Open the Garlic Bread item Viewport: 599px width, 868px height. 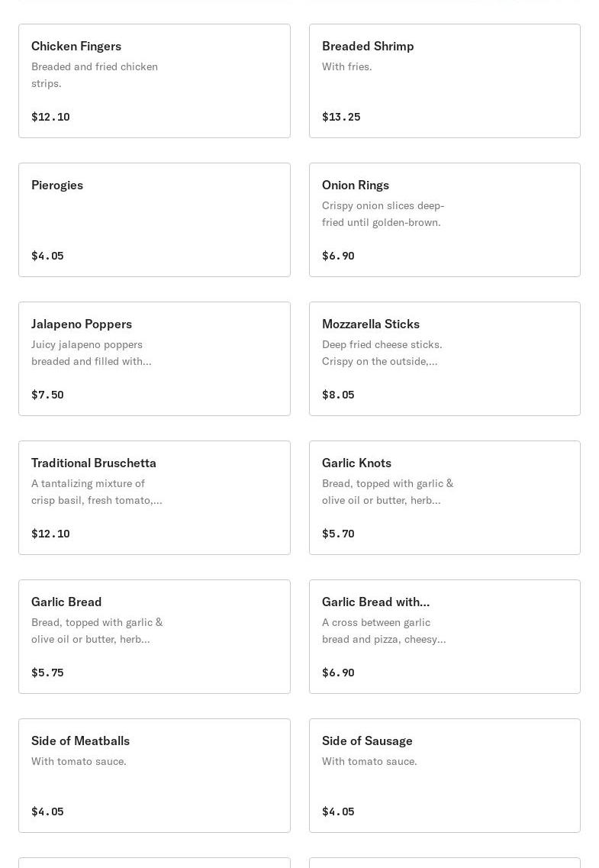click(x=154, y=637)
